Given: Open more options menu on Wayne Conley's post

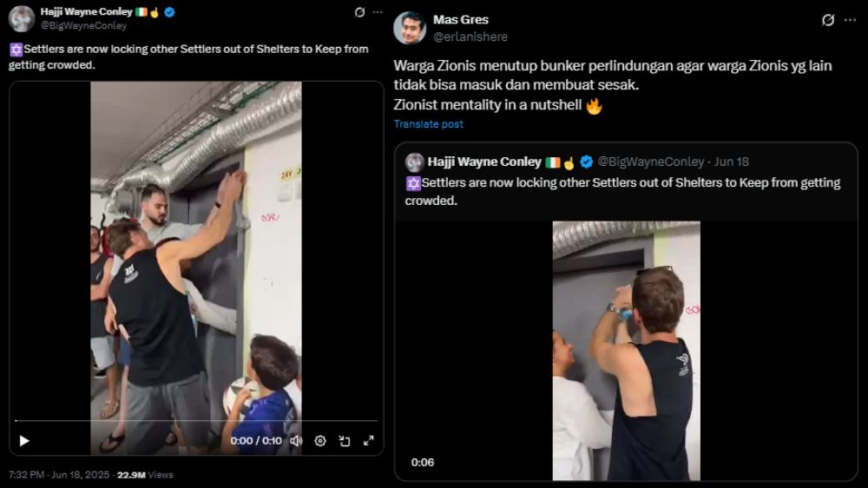Looking at the screenshot, I should click(377, 12).
